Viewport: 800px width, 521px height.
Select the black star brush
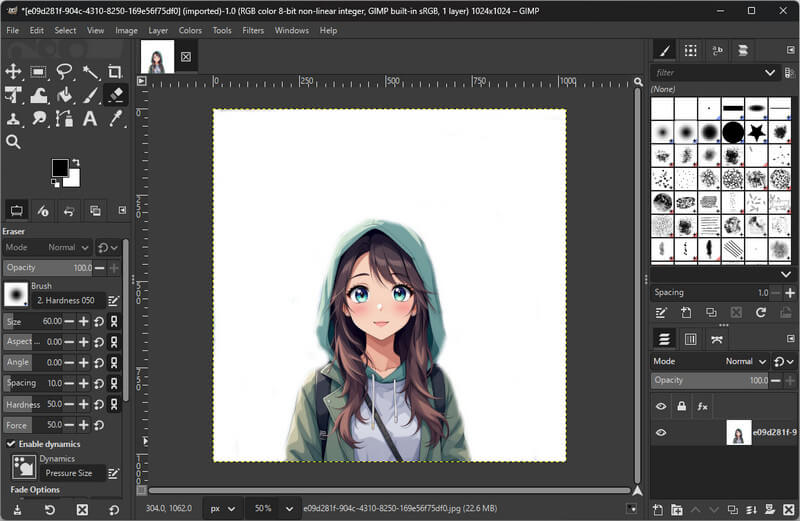pos(757,132)
